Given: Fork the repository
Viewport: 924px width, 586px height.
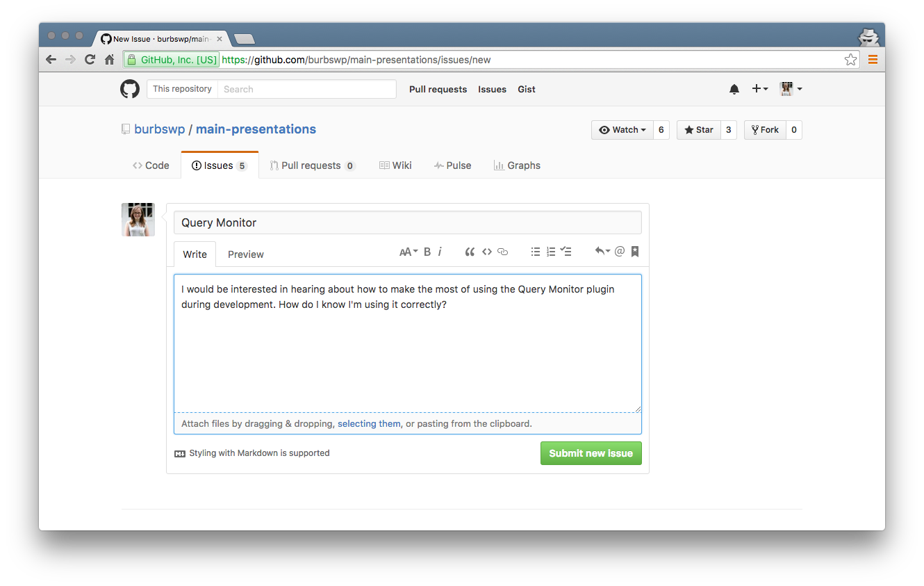Looking at the screenshot, I should click(x=765, y=130).
